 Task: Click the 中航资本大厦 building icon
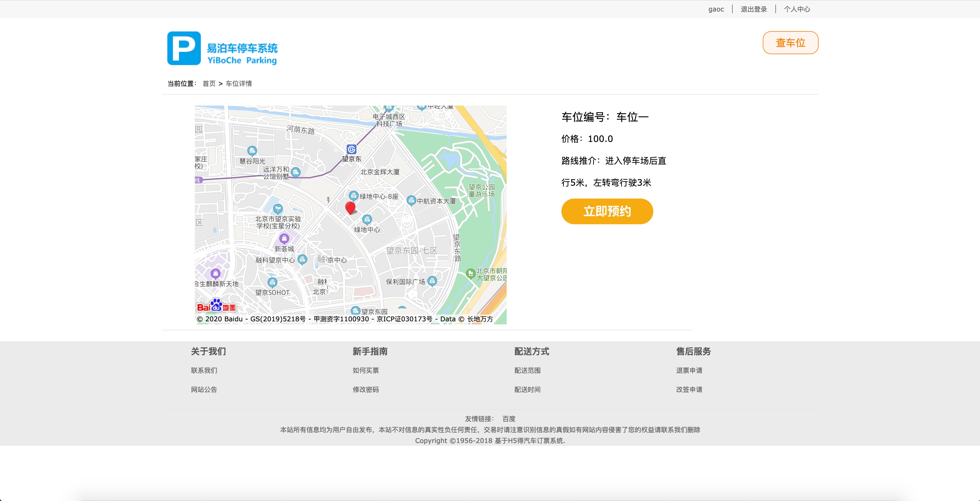tap(411, 200)
